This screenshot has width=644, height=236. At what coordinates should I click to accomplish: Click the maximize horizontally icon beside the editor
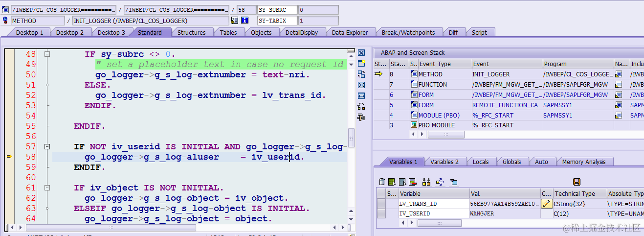(x=361, y=95)
